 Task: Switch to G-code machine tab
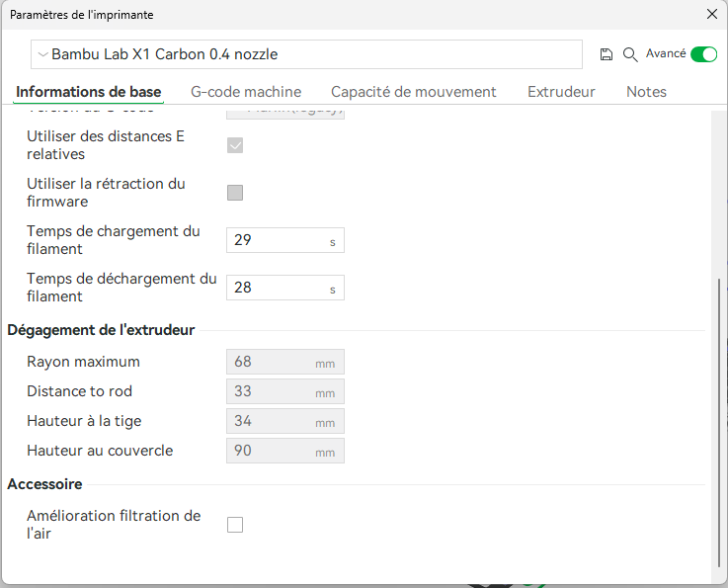point(246,92)
